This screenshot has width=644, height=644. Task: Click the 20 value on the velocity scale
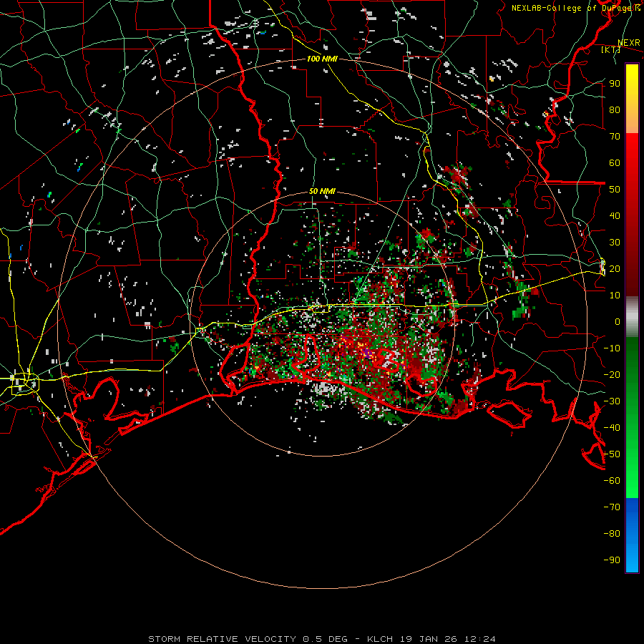(x=615, y=269)
